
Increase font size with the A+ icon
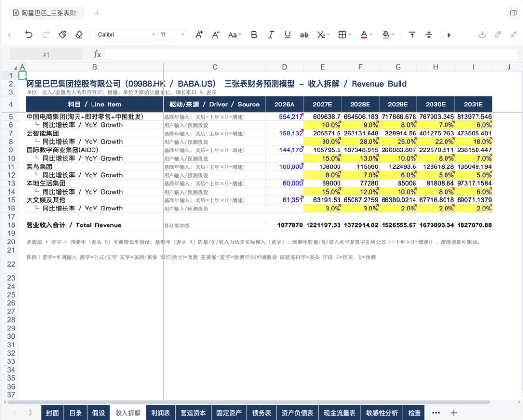(x=199, y=35)
